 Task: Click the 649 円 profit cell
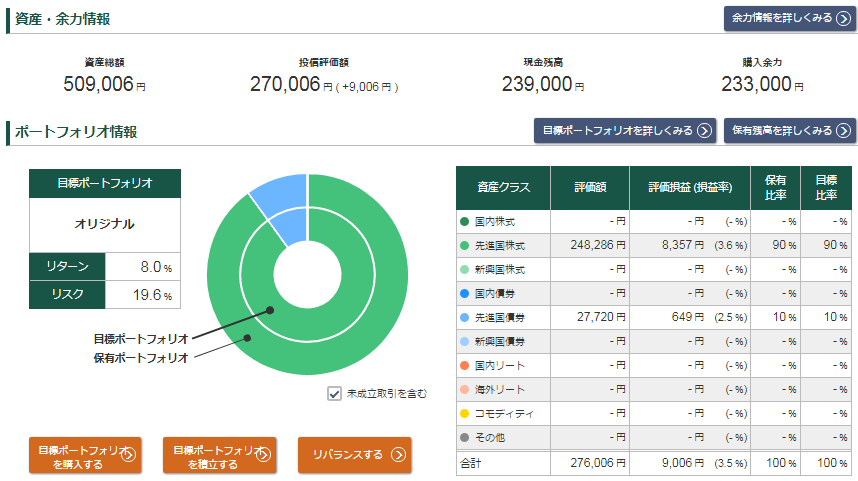coord(688,317)
